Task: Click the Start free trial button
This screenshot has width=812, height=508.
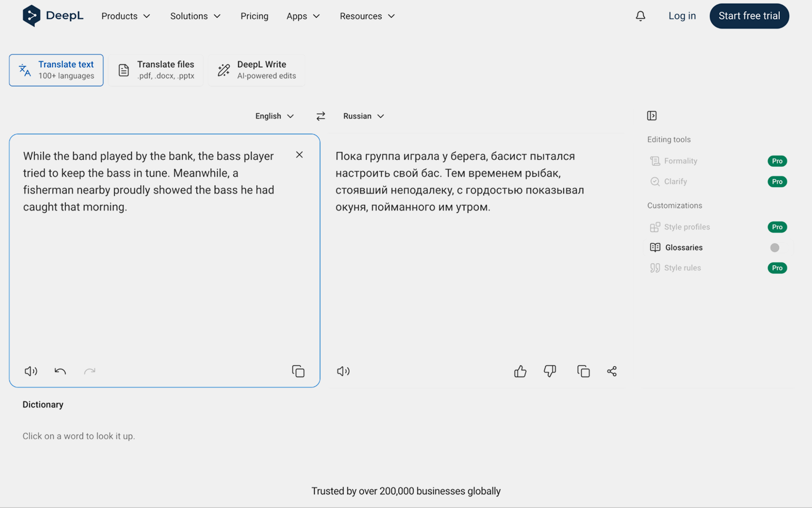Action: point(749,16)
